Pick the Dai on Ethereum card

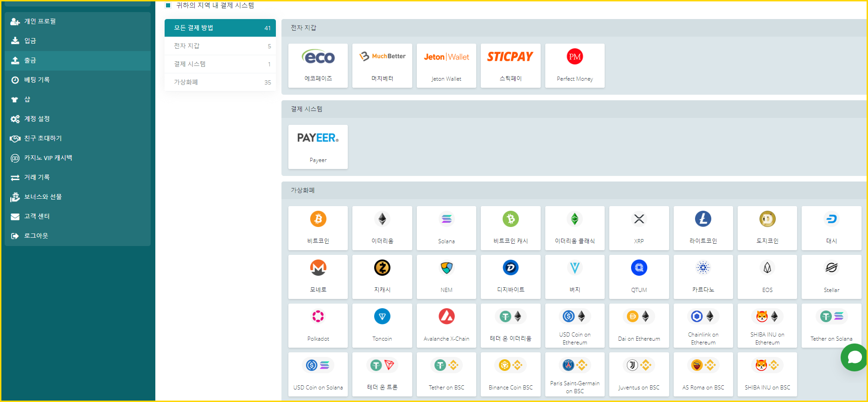[639, 325]
